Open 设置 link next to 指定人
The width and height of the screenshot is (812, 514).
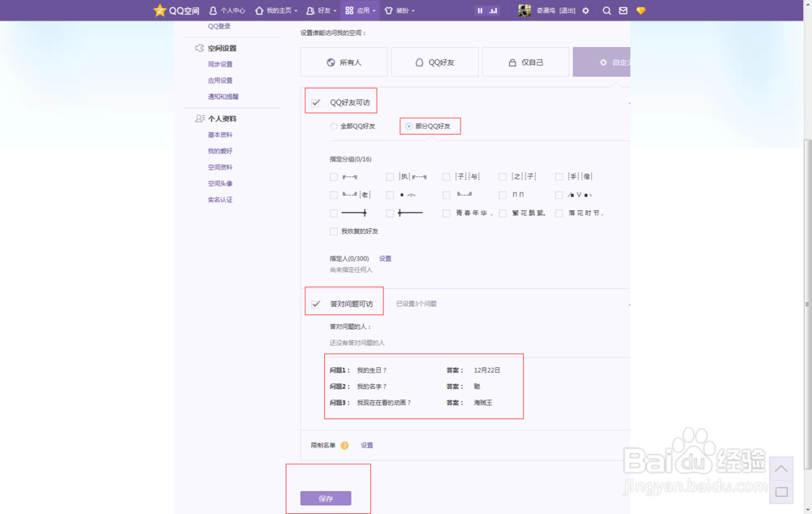coord(384,258)
